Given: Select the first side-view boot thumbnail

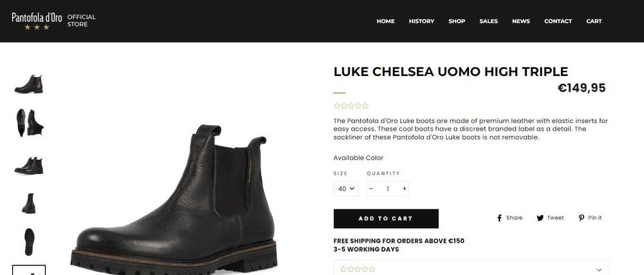Looking at the screenshot, I should click(x=29, y=84).
